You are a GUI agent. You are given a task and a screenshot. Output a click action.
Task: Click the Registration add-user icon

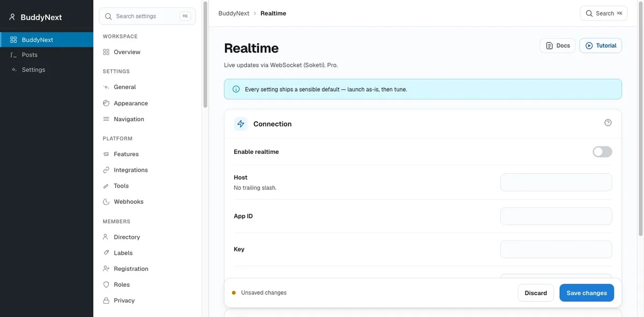point(106,269)
